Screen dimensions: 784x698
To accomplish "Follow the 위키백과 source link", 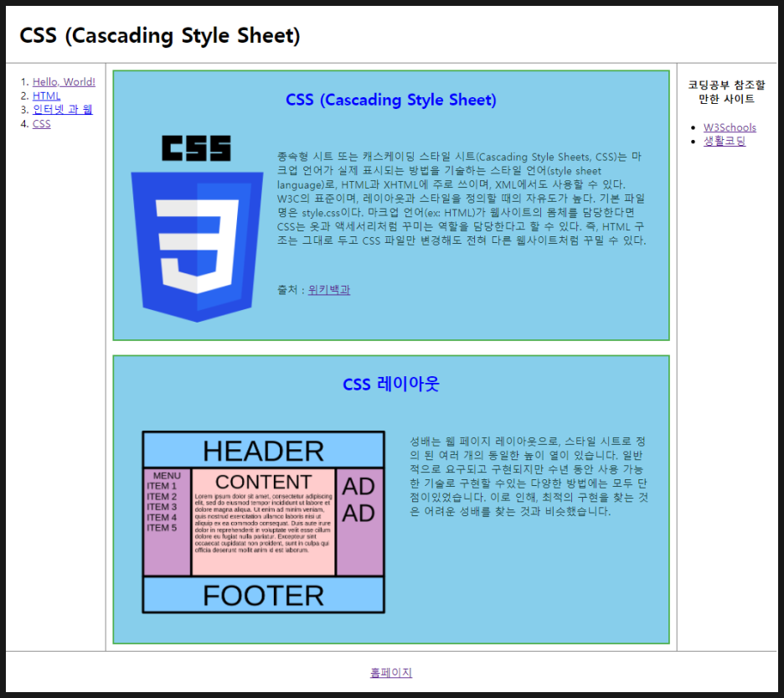I will tap(329, 290).
